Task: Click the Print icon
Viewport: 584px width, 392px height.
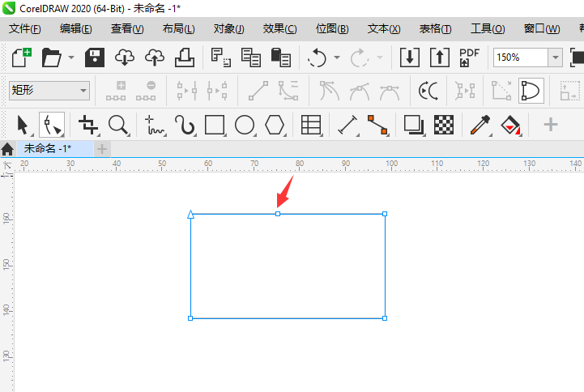Action: 185,58
